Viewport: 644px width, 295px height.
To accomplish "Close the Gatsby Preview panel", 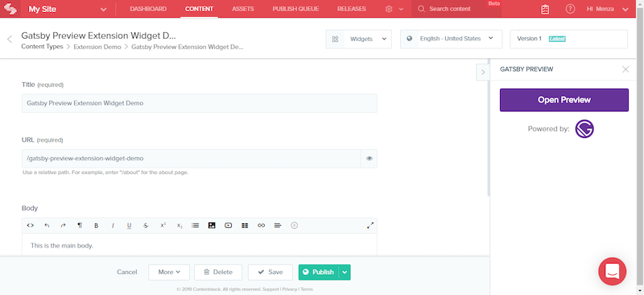I will click(625, 69).
